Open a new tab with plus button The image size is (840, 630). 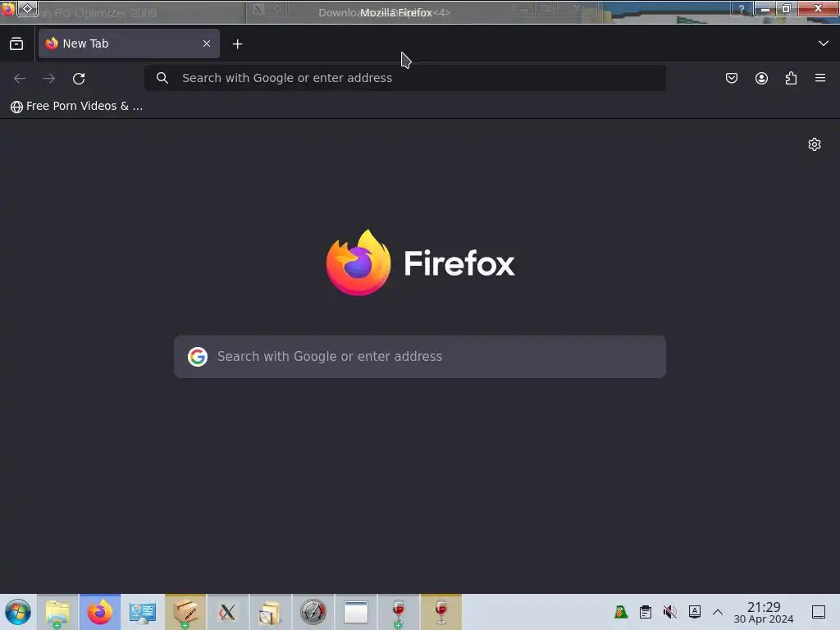point(238,44)
